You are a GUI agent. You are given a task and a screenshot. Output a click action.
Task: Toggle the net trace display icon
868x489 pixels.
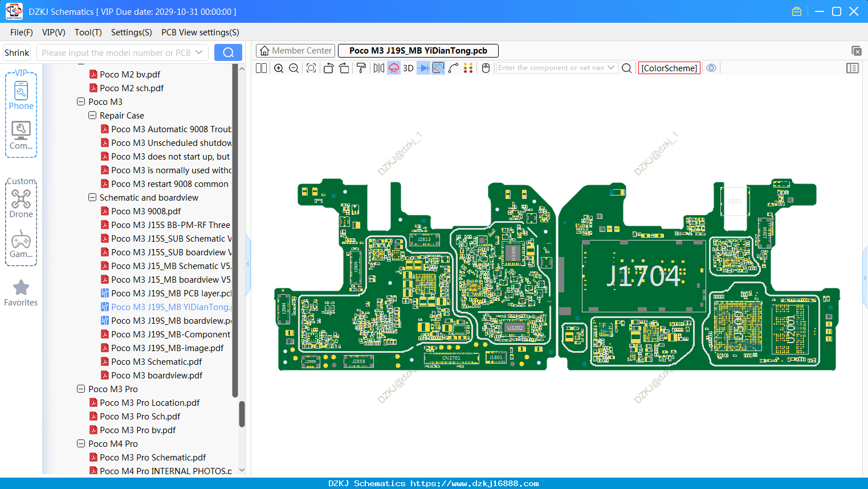[438, 68]
